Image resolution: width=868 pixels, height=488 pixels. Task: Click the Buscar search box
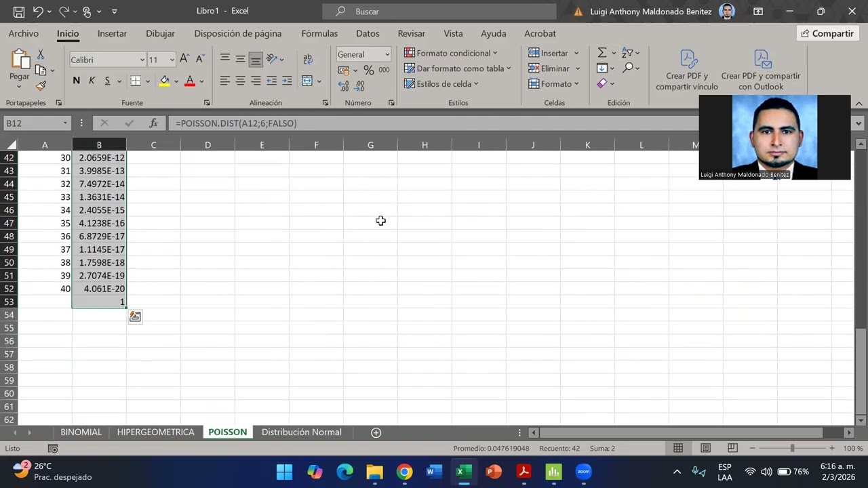tap(439, 12)
